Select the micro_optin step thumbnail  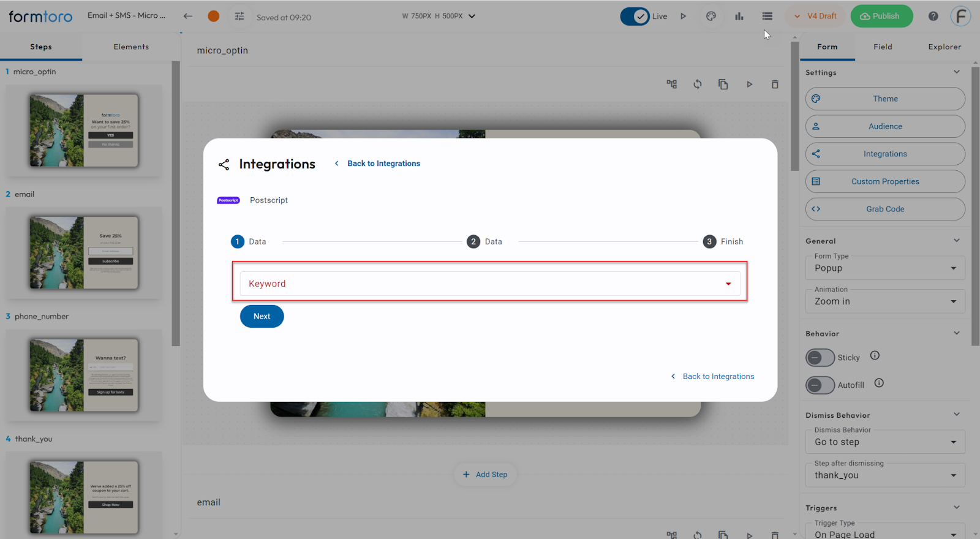pos(84,130)
